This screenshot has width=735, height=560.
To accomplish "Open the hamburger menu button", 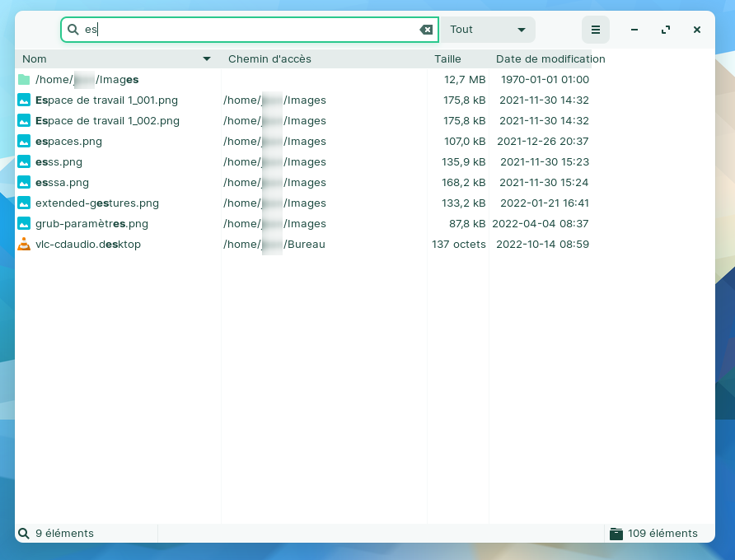I will (x=595, y=30).
